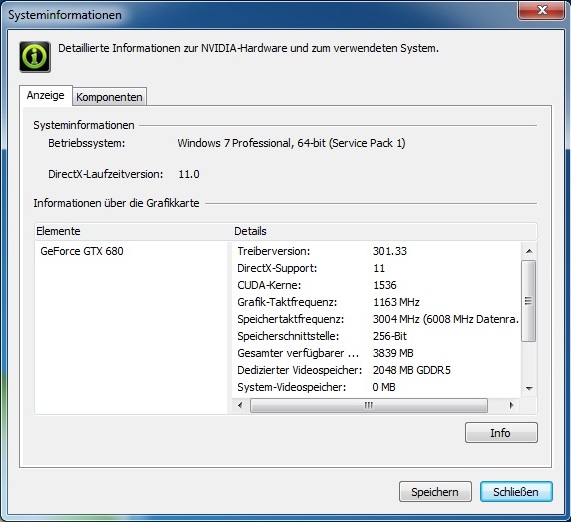Select the Anzeige tab
This screenshot has width=571, height=522.
pyautogui.click(x=46, y=95)
